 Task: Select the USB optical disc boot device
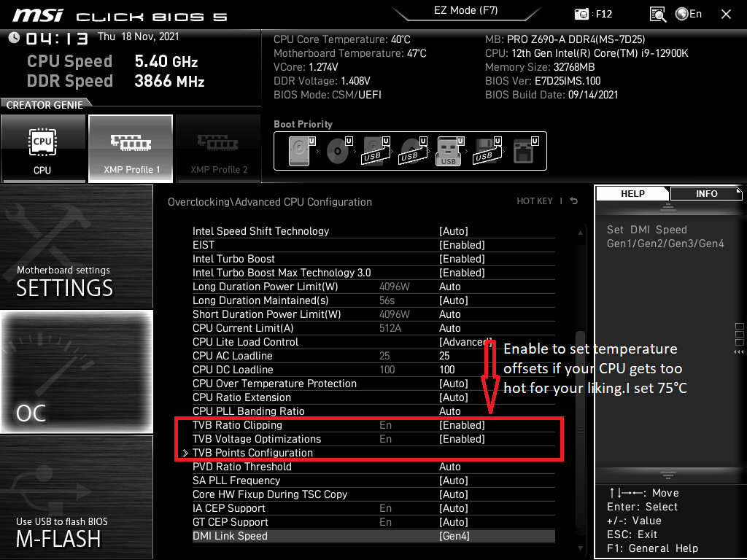[413, 151]
